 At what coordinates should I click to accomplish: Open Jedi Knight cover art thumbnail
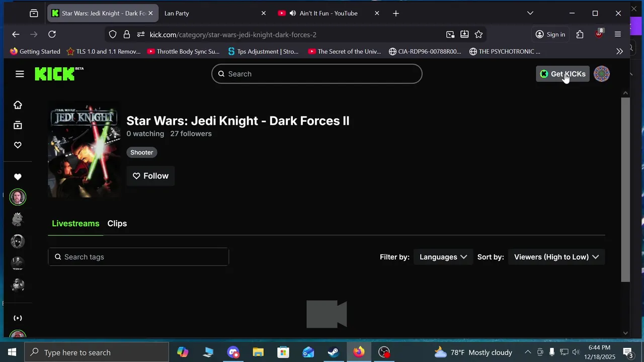84,149
